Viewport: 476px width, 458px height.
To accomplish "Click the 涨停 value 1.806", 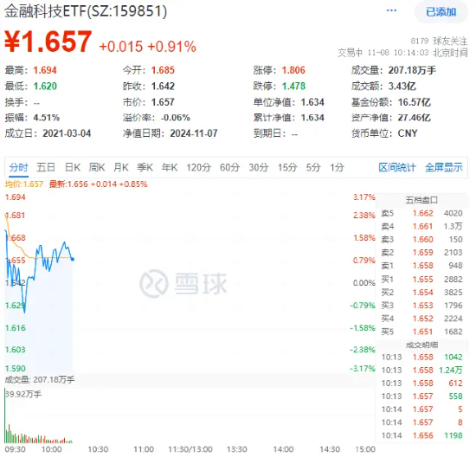I will (293, 70).
